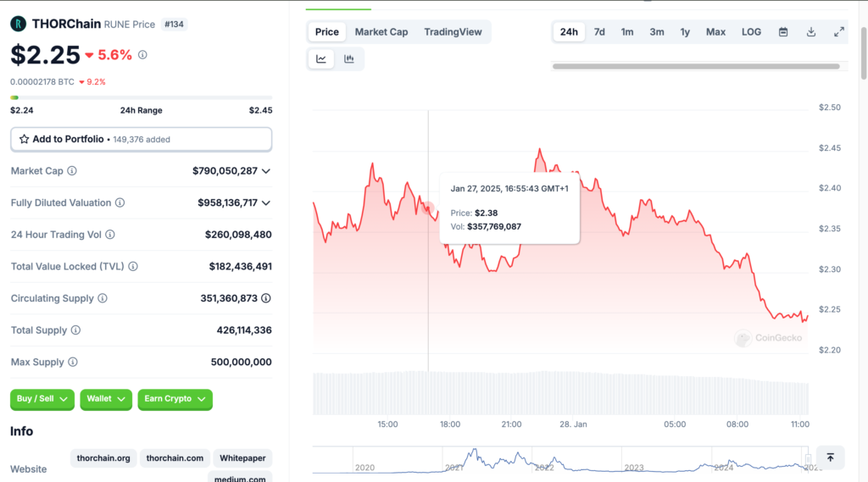Select the 1m time range
This screenshot has width=868, height=482.
coord(627,32)
